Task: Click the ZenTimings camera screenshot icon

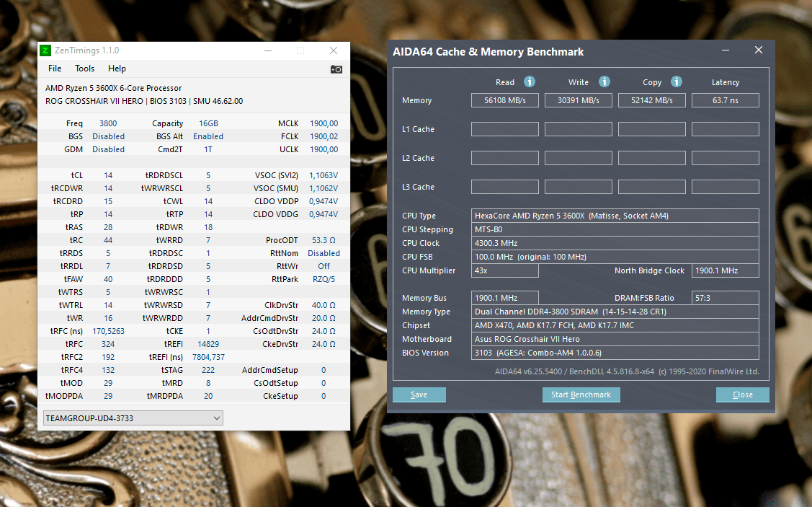Action: pos(336,69)
